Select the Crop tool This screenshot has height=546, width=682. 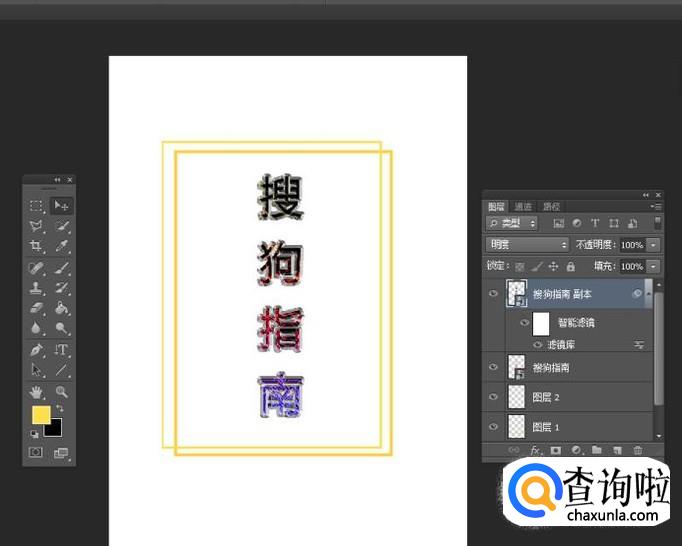coord(37,246)
